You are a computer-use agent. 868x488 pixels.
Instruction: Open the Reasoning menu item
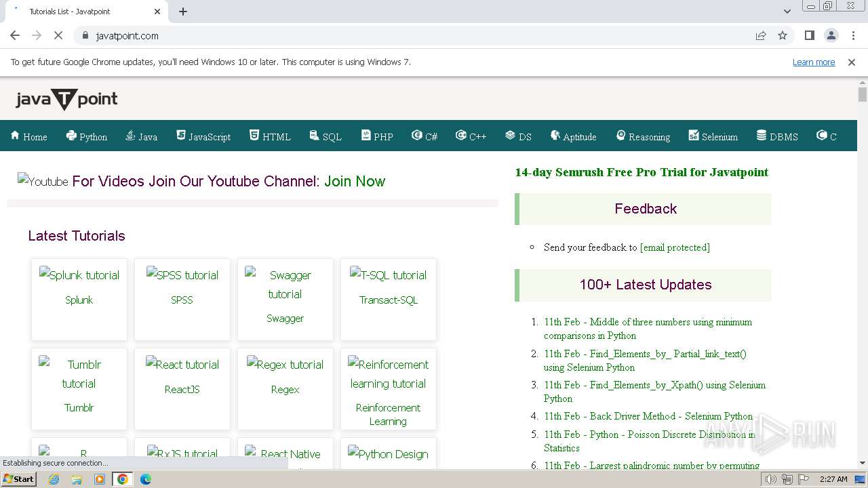click(x=643, y=136)
